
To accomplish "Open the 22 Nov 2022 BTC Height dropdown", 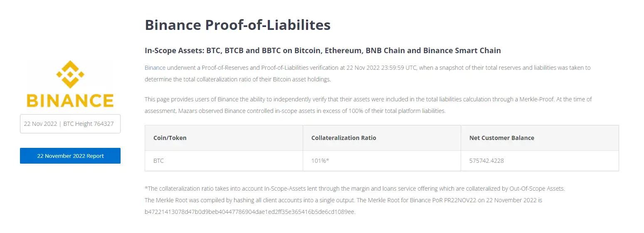I will pyautogui.click(x=70, y=124).
